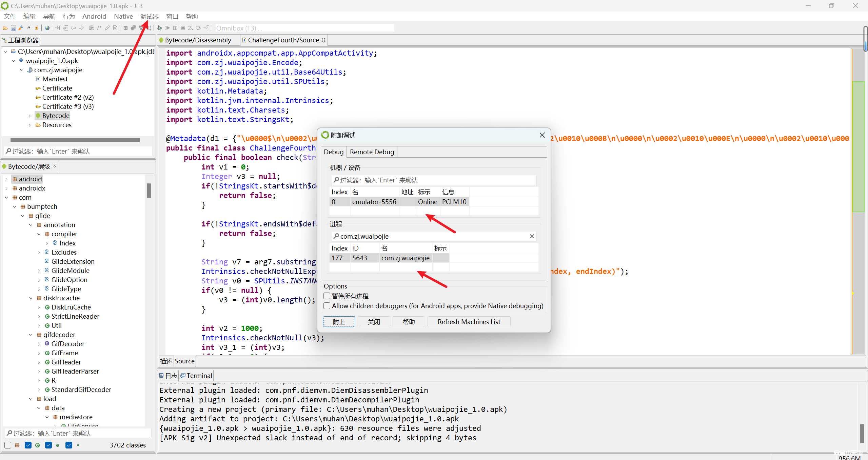Click the wrench options toolbar icon
Screen dimensions: 868x460
point(21,28)
